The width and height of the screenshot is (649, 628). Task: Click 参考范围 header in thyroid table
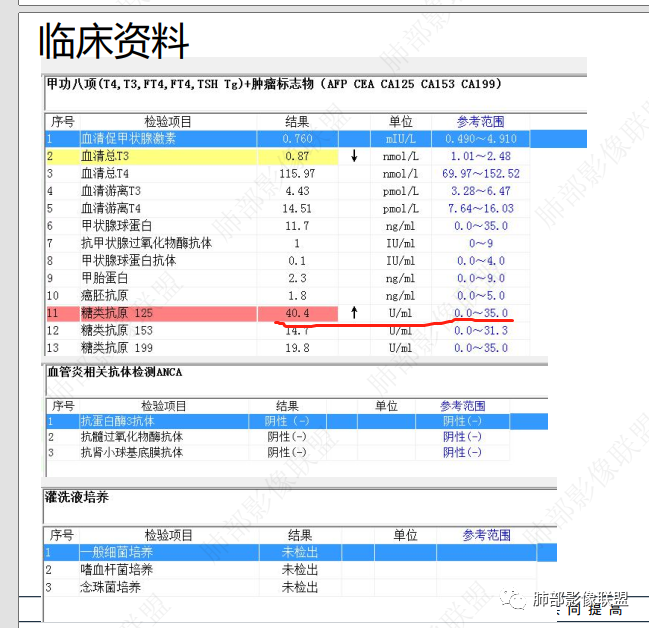pos(481,122)
